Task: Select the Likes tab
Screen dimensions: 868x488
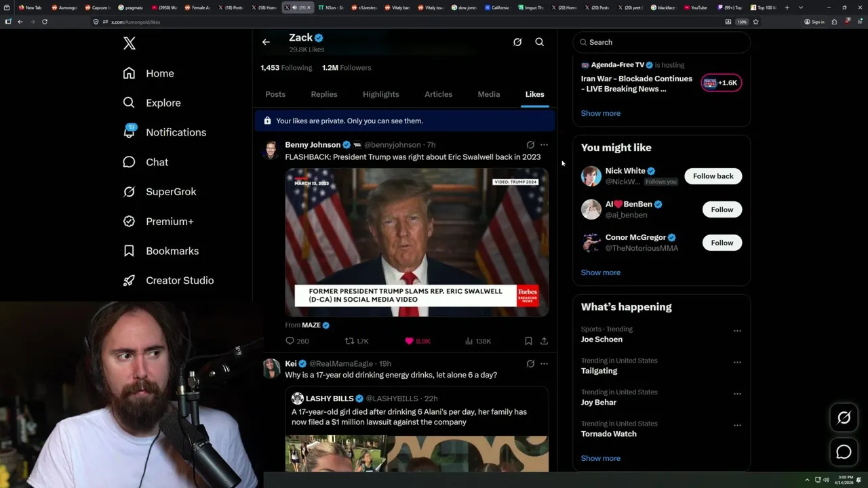Action: coord(534,94)
